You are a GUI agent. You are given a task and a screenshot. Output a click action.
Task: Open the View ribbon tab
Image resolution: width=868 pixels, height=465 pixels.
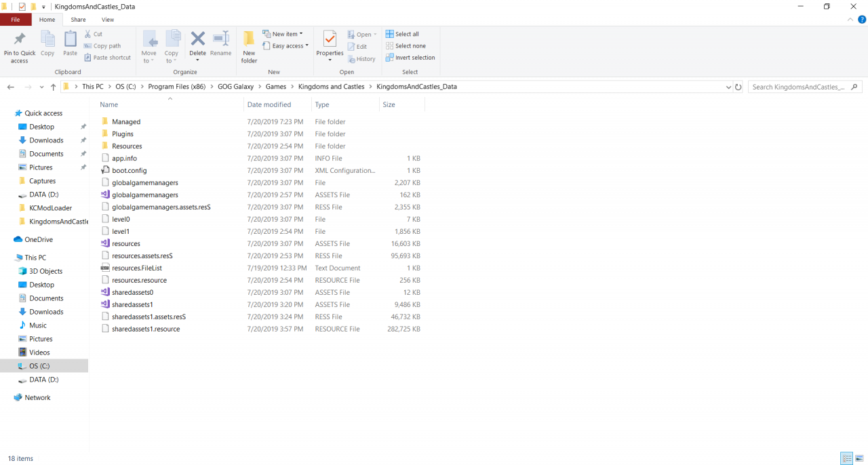[x=108, y=20]
